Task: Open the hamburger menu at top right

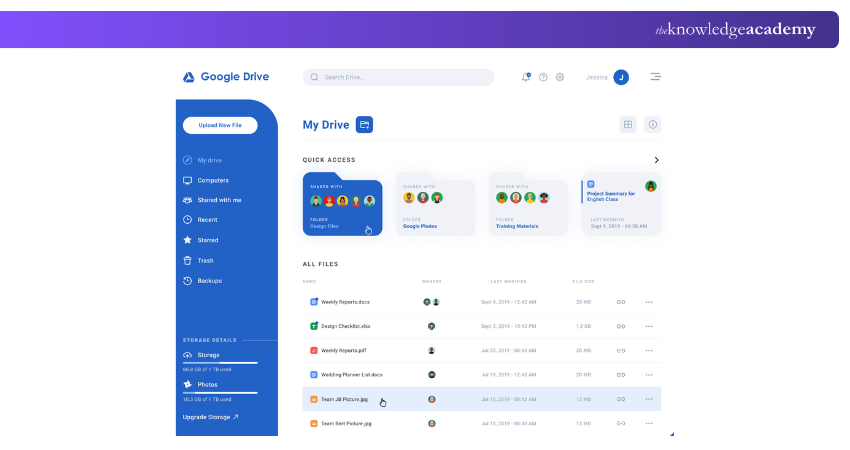Action: (655, 77)
